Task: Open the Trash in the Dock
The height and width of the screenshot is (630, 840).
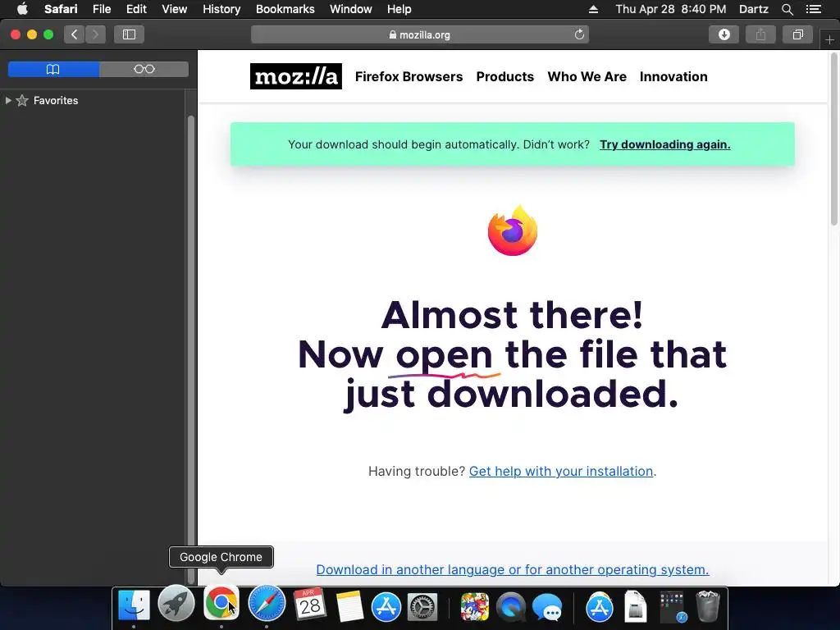Action: [x=708, y=606]
